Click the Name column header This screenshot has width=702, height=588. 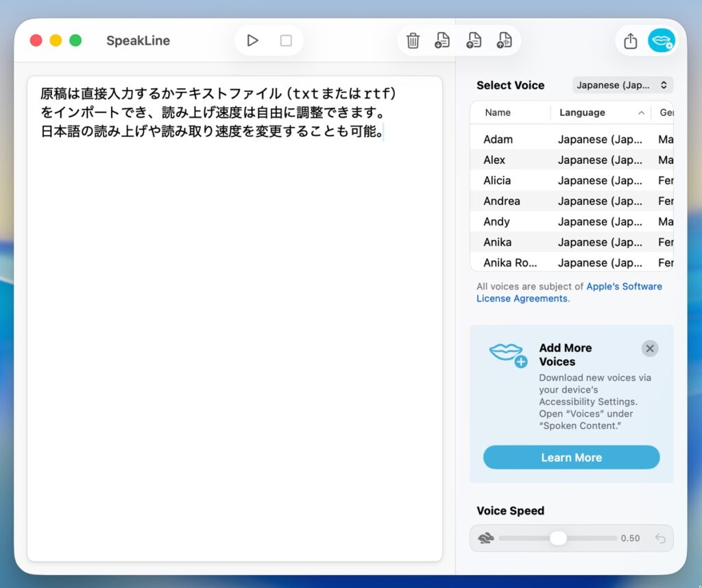point(498,112)
